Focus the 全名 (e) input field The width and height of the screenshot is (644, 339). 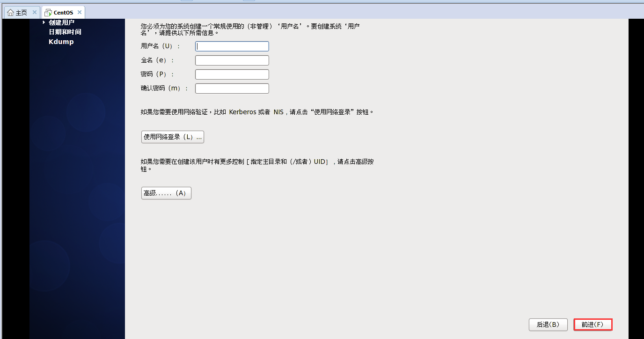[x=232, y=60]
